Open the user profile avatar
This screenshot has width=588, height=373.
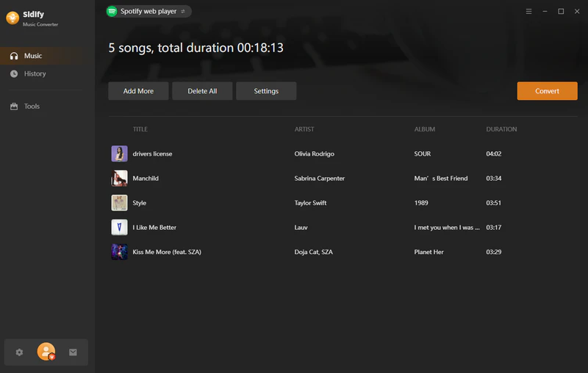[x=46, y=352]
